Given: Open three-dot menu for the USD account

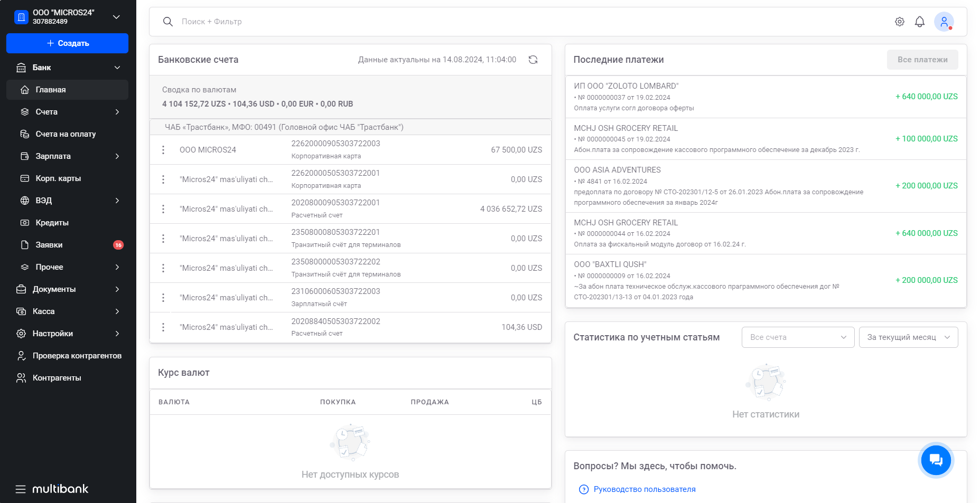Looking at the screenshot, I should point(163,327).
